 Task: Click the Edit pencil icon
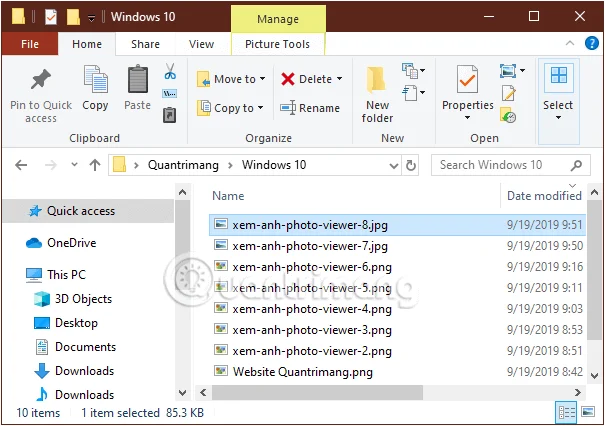click(x=509, y=93)
